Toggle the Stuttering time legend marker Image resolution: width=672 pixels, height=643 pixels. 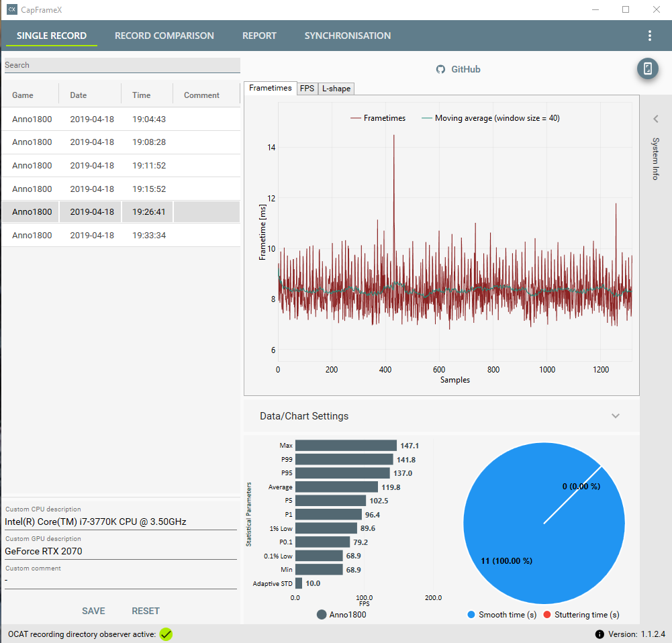click(x=547, y=615)
